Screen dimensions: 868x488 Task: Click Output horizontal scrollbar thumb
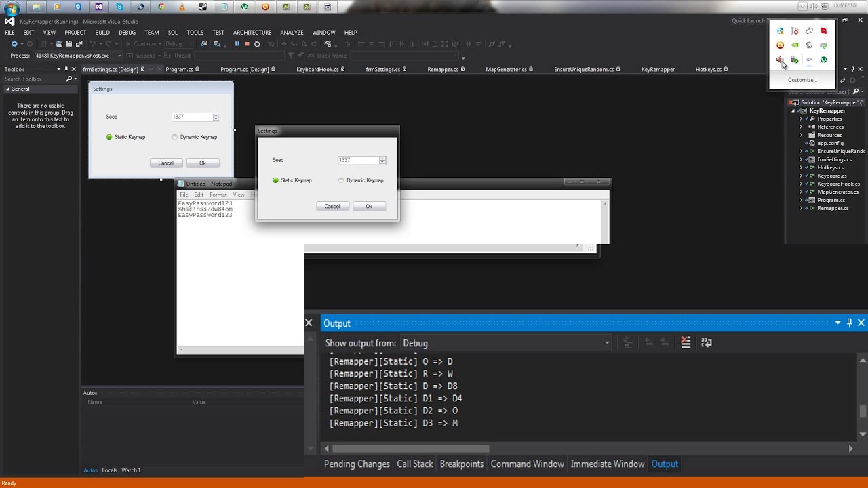tap(410, 448)
